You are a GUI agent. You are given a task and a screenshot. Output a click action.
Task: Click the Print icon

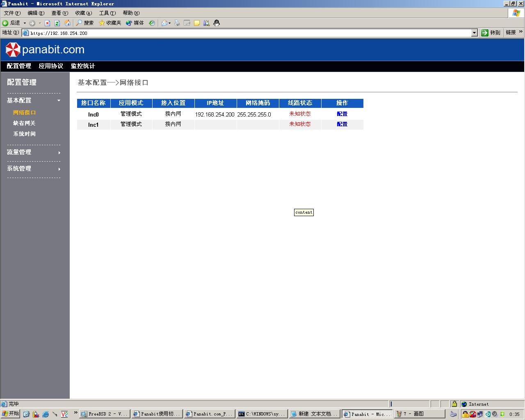[177, 23]
